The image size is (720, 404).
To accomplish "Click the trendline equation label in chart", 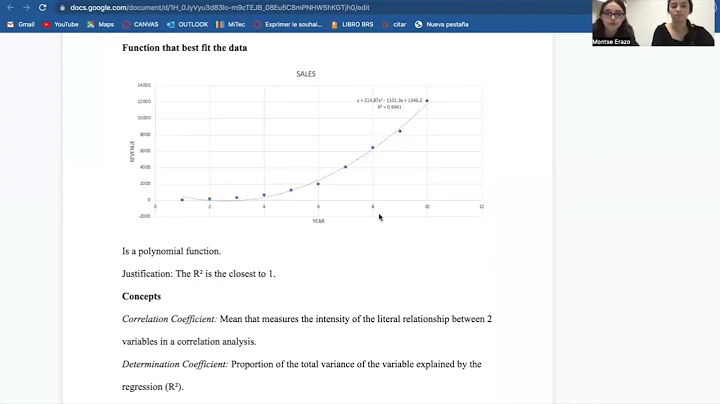I will pos(389,100).
